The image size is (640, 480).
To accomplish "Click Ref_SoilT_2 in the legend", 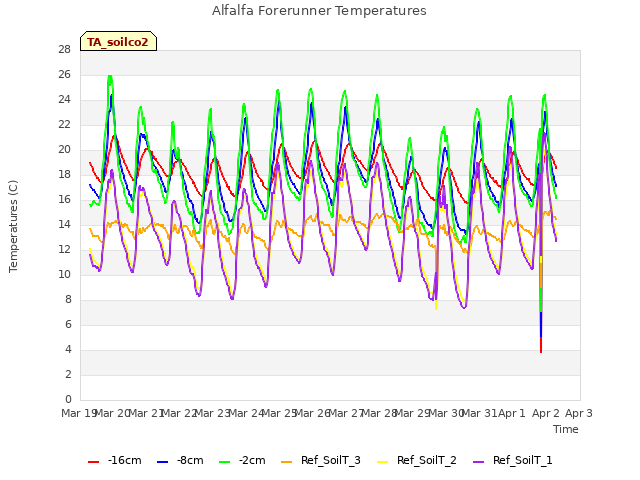I will 417,460.
